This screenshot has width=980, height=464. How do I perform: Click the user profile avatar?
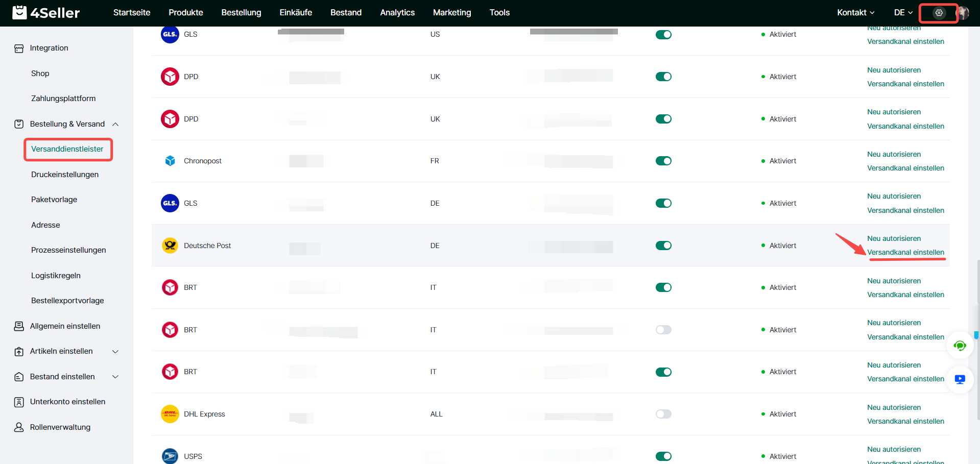coord(963,13)
